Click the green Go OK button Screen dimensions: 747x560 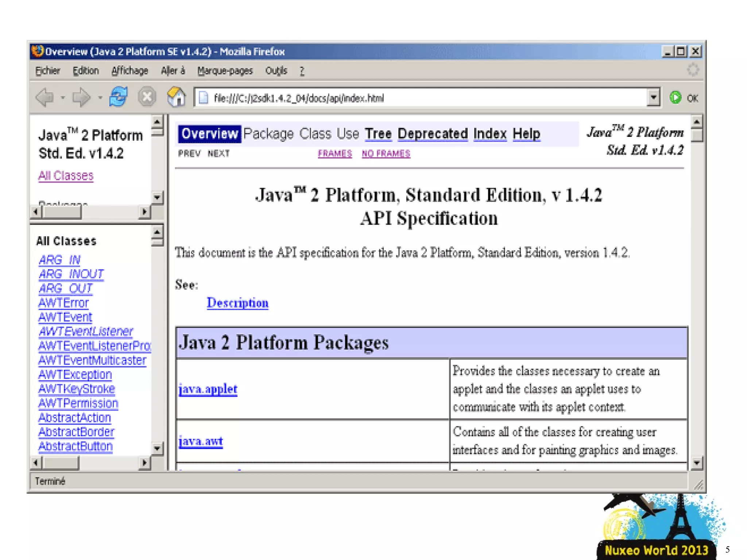pos(676,98)
